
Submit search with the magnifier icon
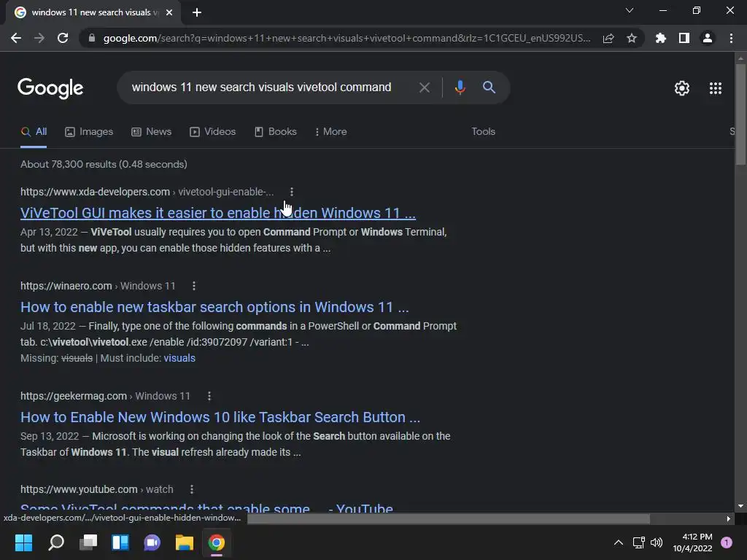click(x=489, y=87)
